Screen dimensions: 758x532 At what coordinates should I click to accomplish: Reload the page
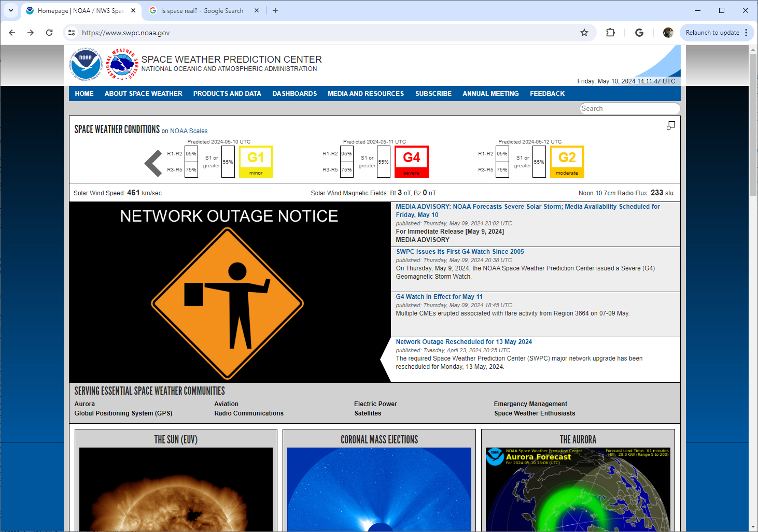click(49, 33)
